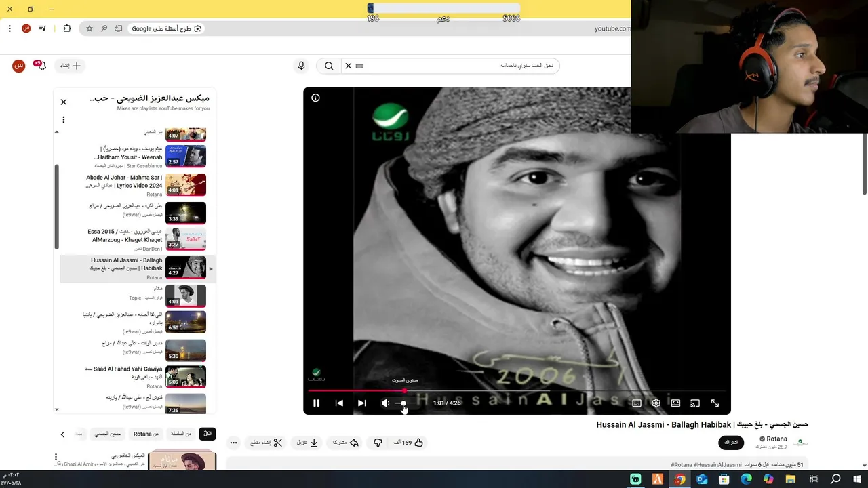Image resolution: width=868 pixels, height=488 pixels.
Task: Open Rotana channel avatar
Action: [x=801, y=443]
